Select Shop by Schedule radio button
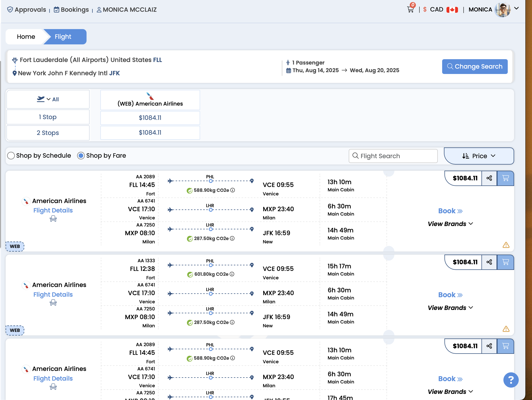 pyautogui.click(x=11, y=156)
